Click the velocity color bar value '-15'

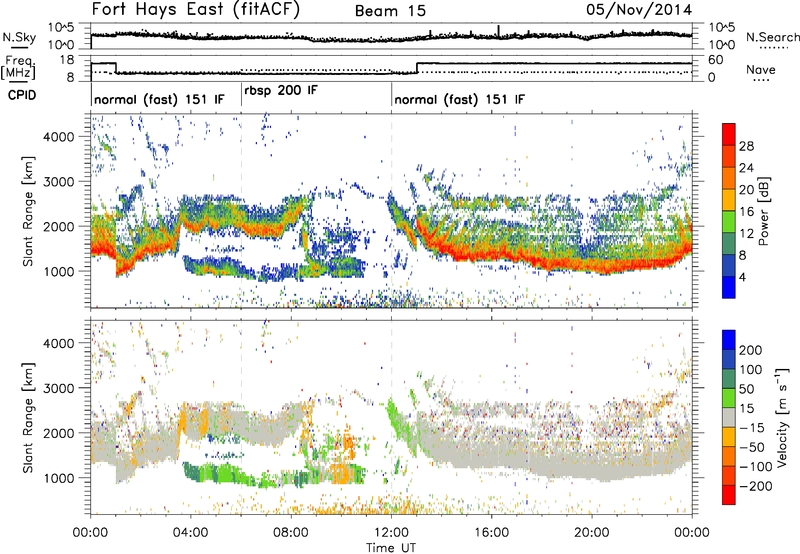pyautogui.click(x=751, y=428)
